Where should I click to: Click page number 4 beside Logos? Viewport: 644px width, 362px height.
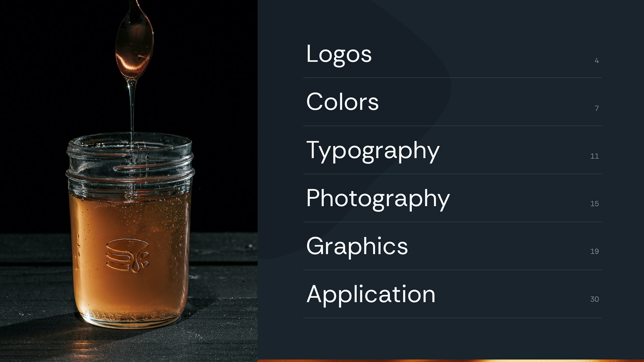pyautogui.click(x=597, y=61)
